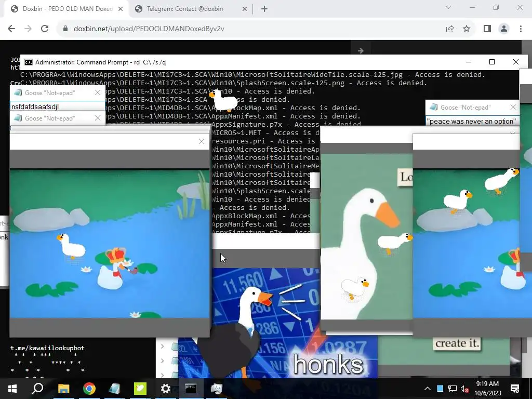Click the large white goose portrait image
The width and height of the screenshot is (532, 399).
tap(367, 236)
